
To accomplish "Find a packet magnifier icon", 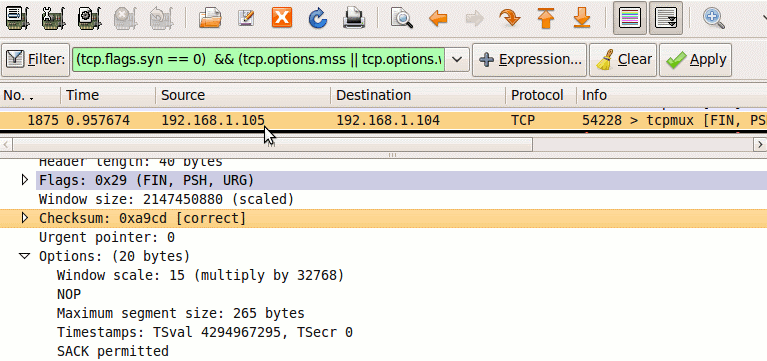I will pyautogui.click(x=402, y=18).
